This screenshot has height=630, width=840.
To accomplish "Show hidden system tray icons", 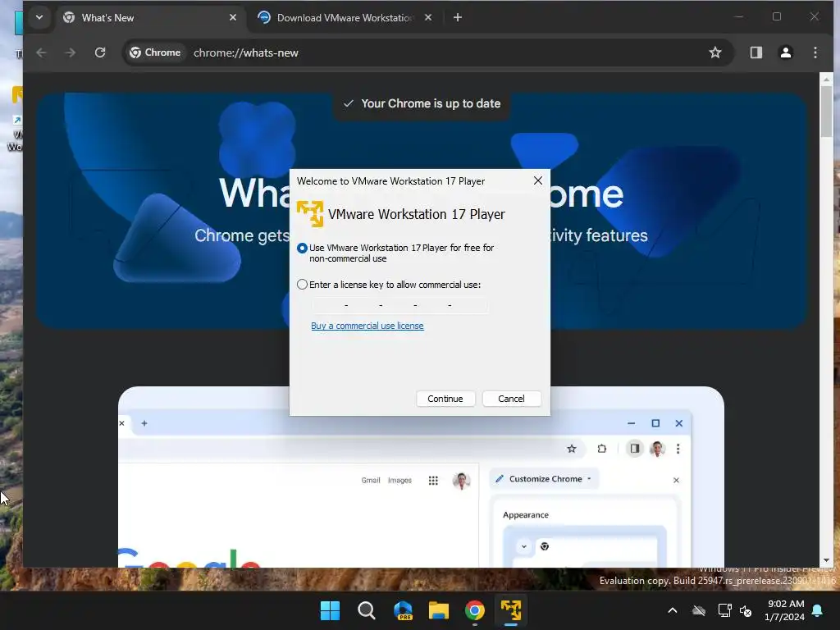I will (x=673, y=610).
